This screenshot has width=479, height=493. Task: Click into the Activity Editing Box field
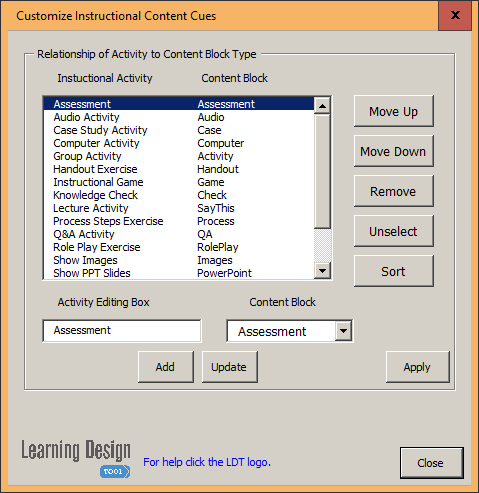(x=122, y=331)
